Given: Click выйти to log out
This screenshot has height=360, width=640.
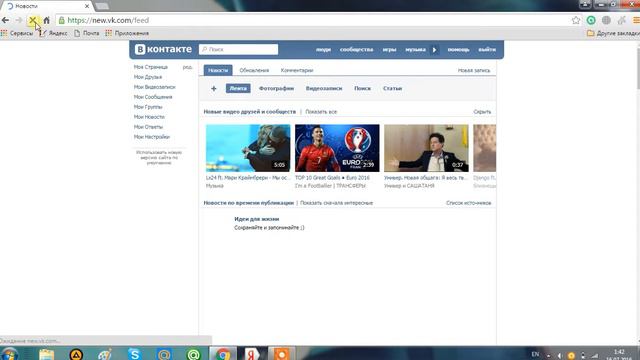Looking at the screenshot, I should point(487,49).
